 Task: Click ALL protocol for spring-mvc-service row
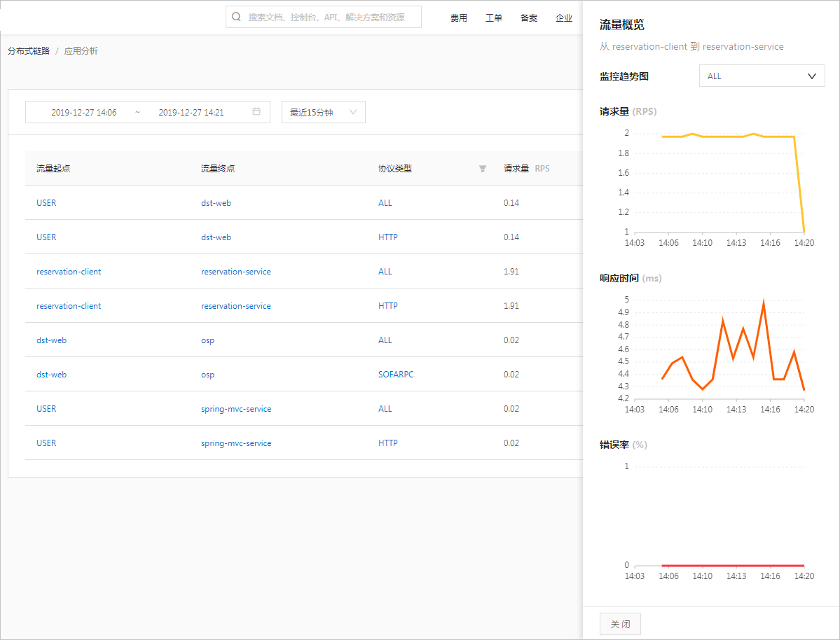[385, 409]
